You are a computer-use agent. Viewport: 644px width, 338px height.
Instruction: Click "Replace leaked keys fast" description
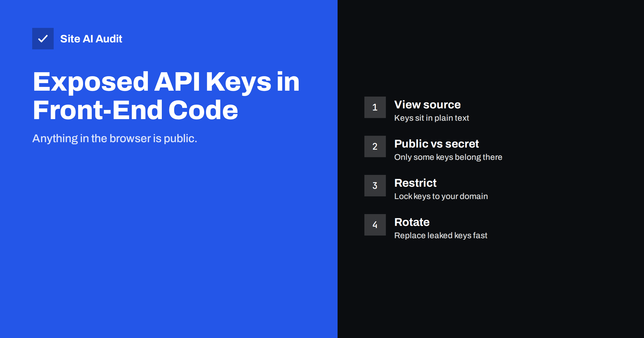tap(441, 236)
